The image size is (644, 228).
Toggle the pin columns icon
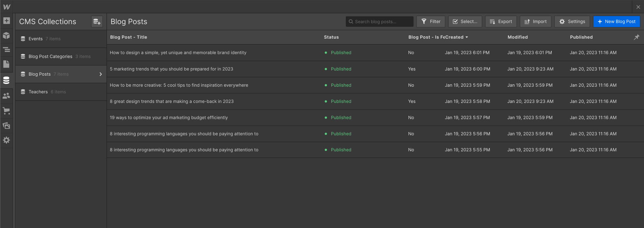(636, 37)
